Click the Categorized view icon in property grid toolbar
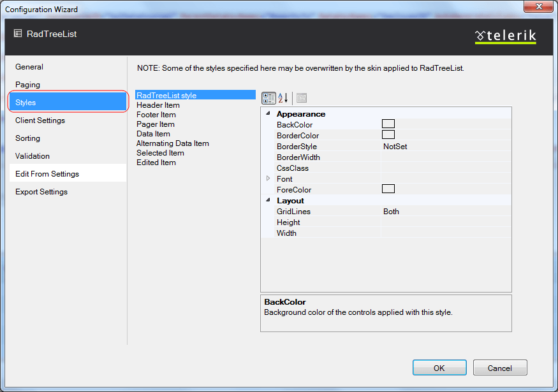The image size is (558, 392). pyautogui.click(x=268, y=98)
